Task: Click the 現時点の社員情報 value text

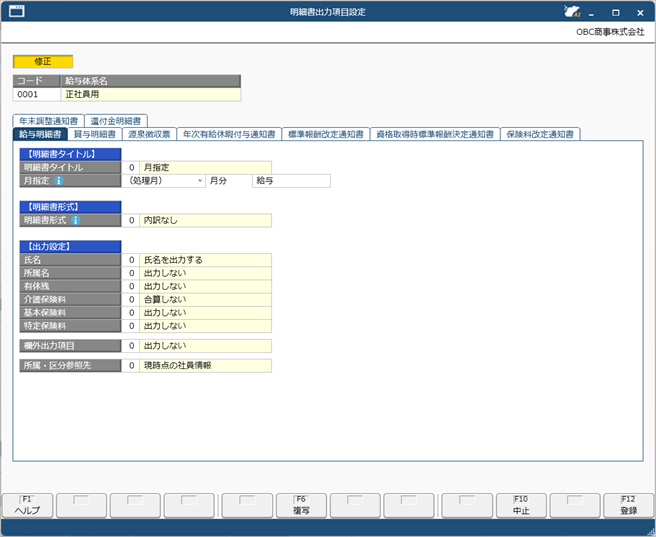Action: 177,365
